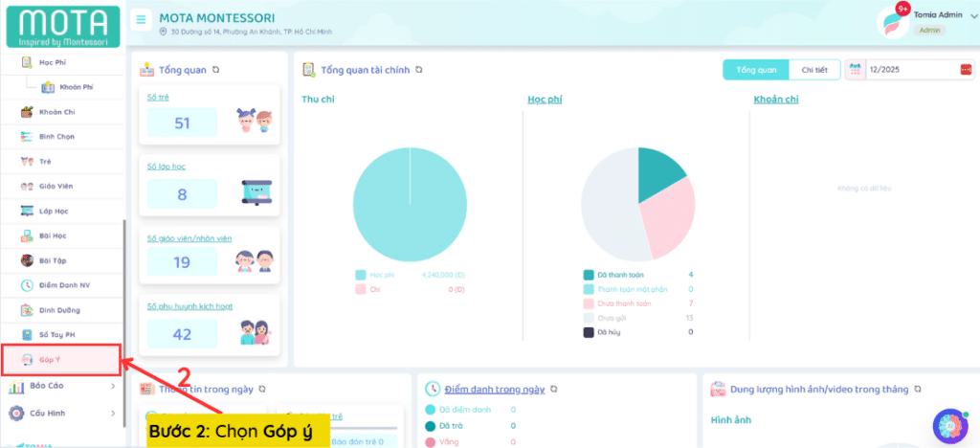Click the hamburger menu icon
This screenshot has height=448, width=980.
click(142, 19)
